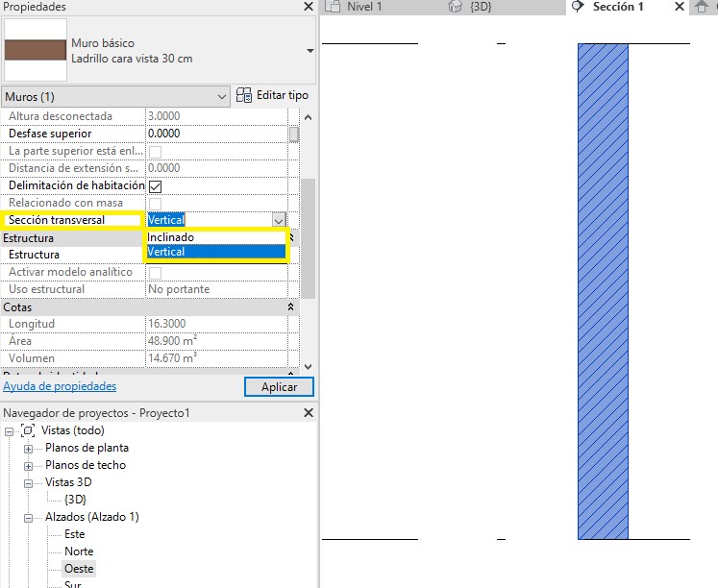Toggle the Activar modelo analítico checkbox

pyautogui.click(x=155, y=272)
